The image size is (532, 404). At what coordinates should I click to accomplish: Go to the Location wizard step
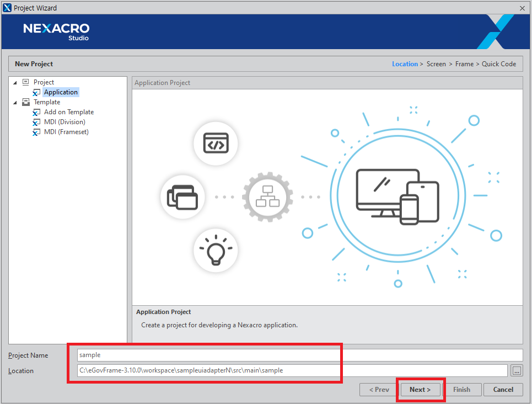pyautogui.click(x=405, y=64)
